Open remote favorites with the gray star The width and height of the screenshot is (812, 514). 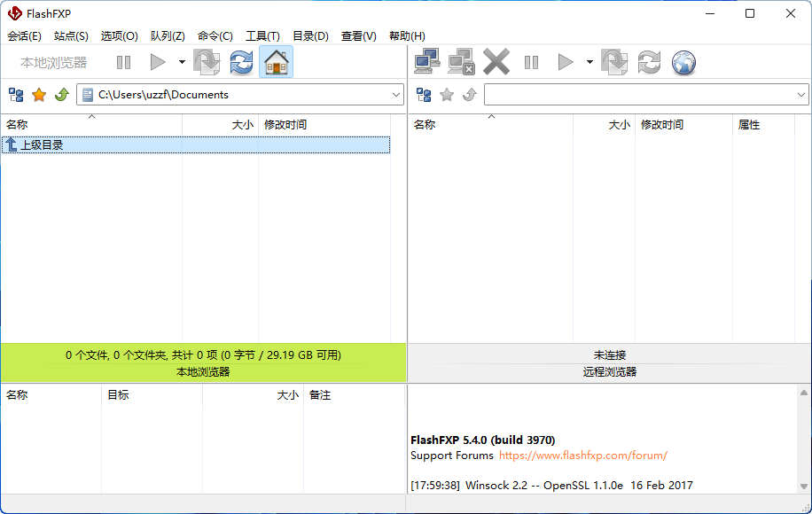tap(447, 95)
